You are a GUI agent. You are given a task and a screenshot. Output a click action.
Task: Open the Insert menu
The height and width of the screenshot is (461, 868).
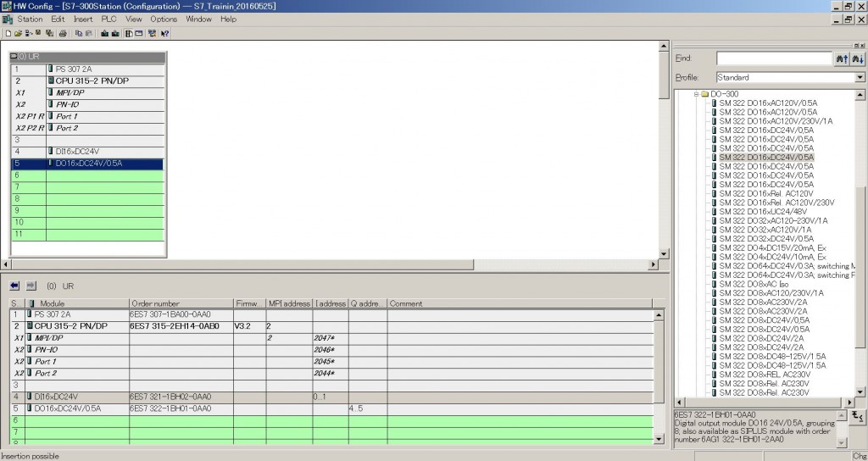[x=83, y=19]
